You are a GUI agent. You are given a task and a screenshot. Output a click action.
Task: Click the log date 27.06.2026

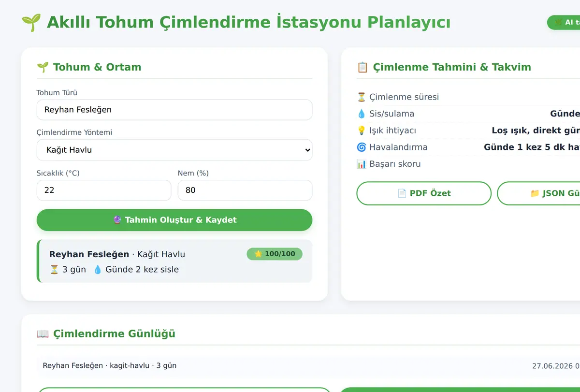click(552, 366)
